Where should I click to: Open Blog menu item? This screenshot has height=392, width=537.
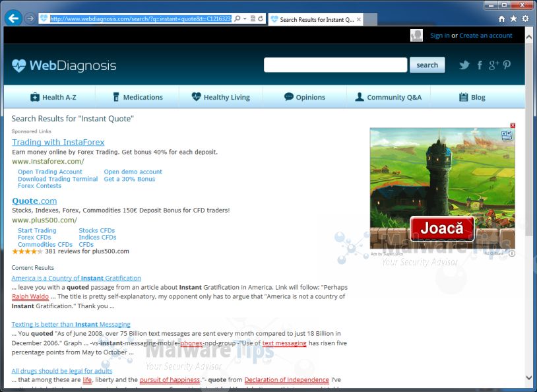pyautogui.click(x=472, y=97)
